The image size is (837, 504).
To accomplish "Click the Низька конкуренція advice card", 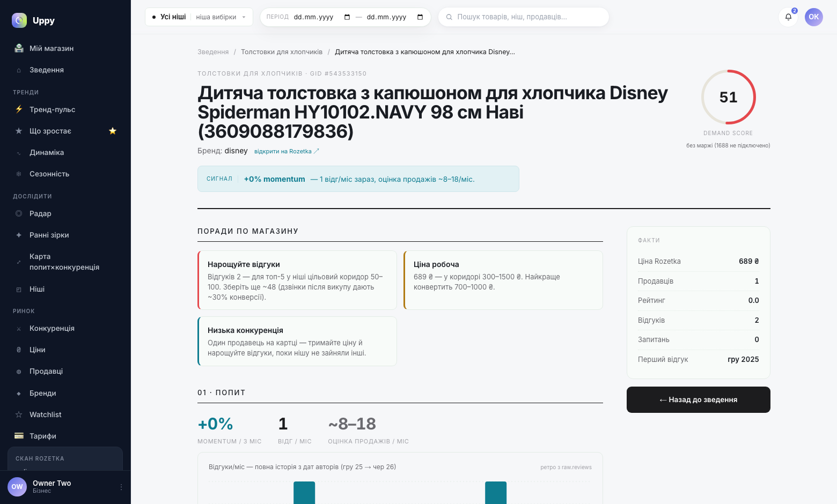I will (x=297, y=341).
